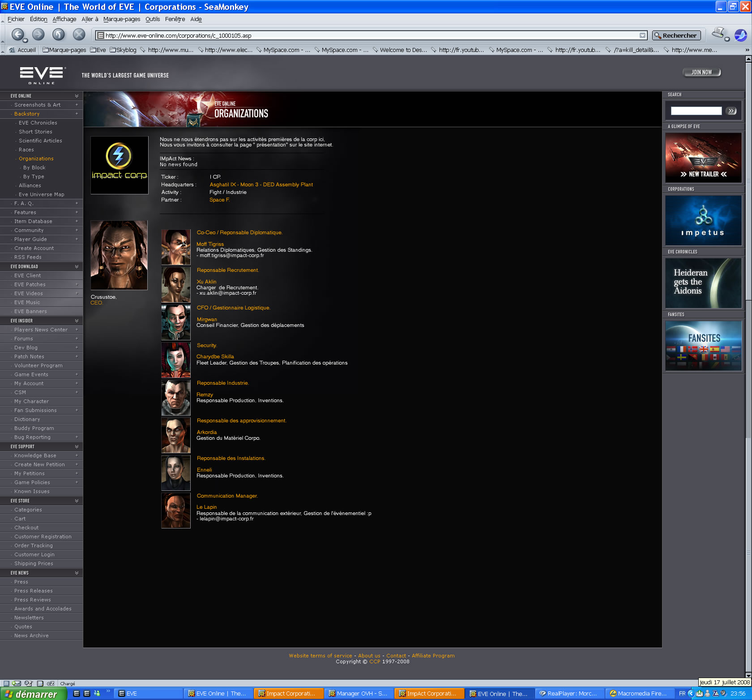
Task: Open Eve Universe Map sidebar item
Action: point(42,194)
